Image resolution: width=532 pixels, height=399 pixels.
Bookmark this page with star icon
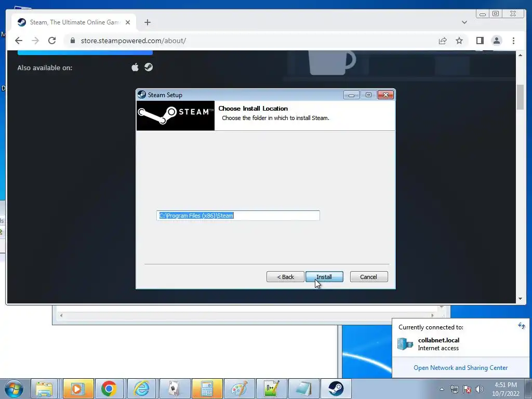pos(459,41)
